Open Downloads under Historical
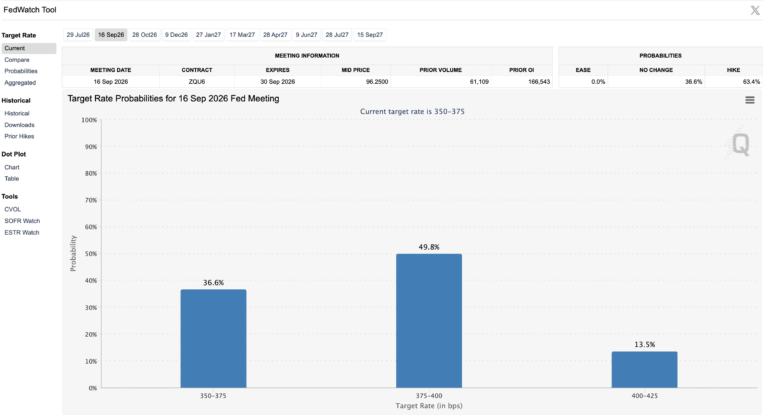Viewport: 768px width, 415px height. (20, 125)
